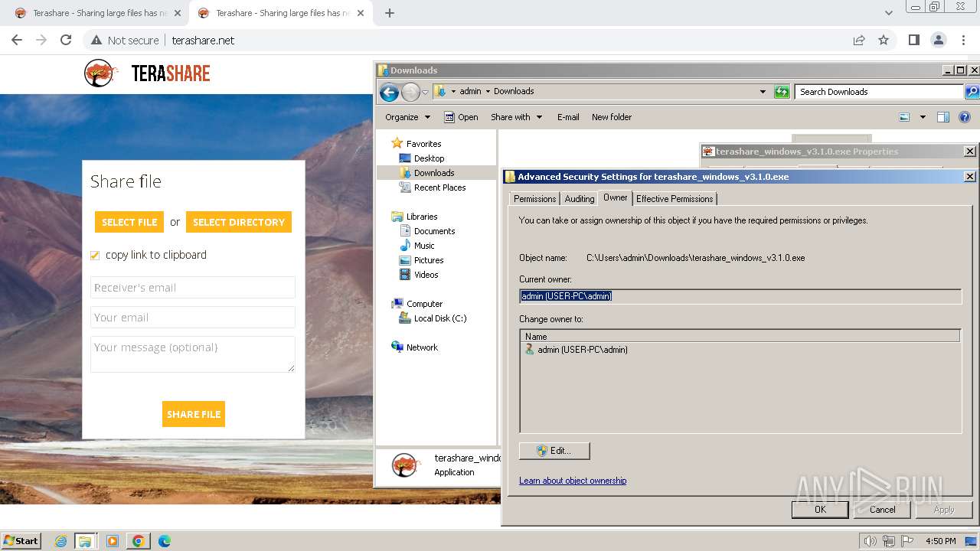Open Explorer address bar history dropdown

tap(763, 92)
